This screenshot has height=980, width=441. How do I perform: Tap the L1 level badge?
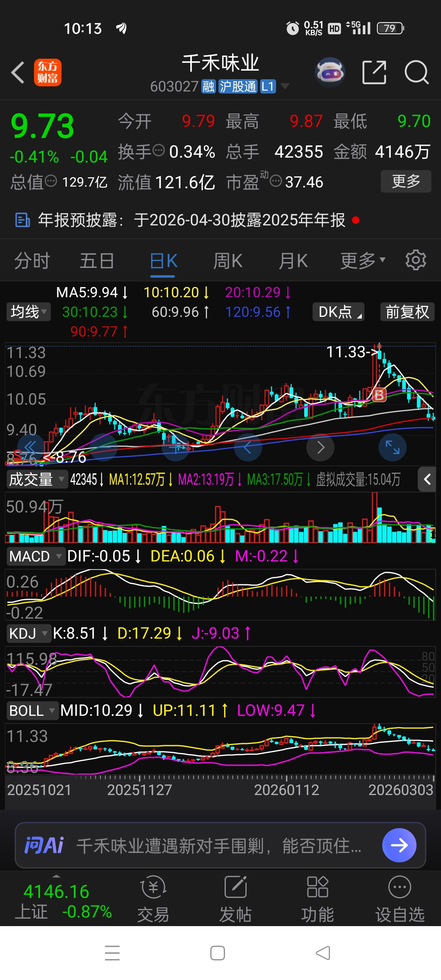(268, 87)
